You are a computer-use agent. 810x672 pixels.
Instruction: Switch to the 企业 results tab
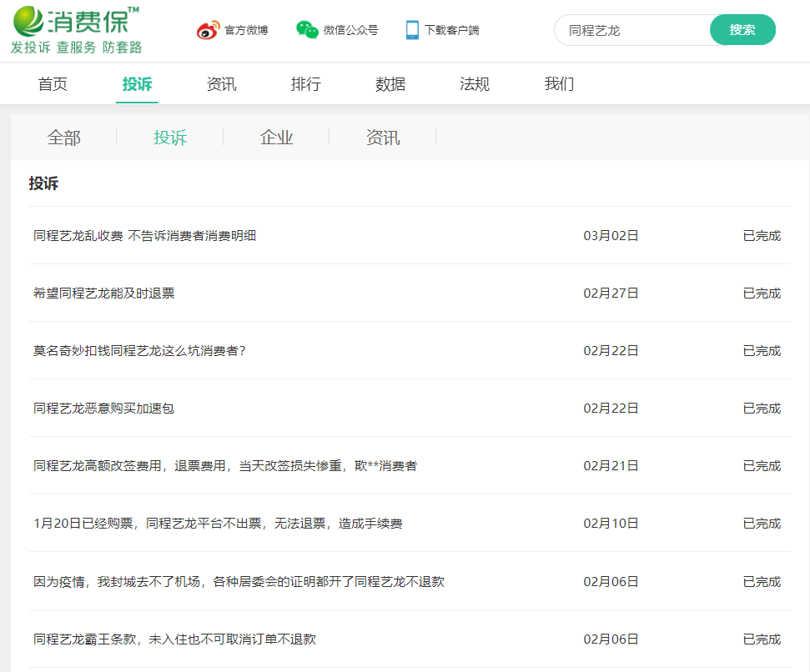[x=276, y=138]
